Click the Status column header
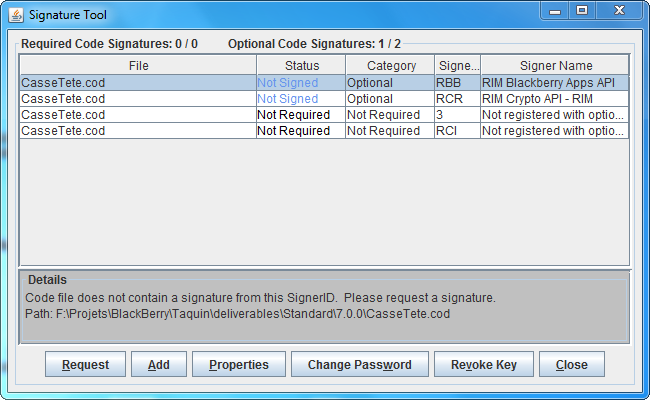 [x=301, y=66]
